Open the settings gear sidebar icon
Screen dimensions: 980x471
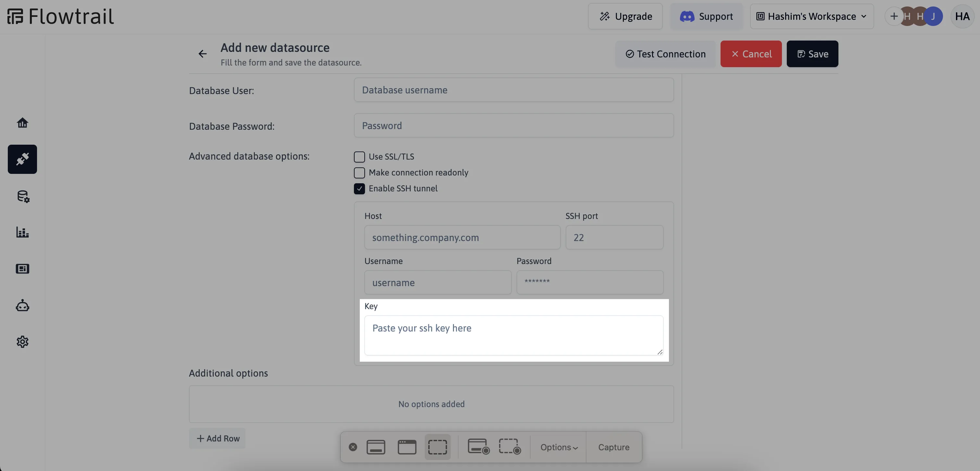pos(22,341)
